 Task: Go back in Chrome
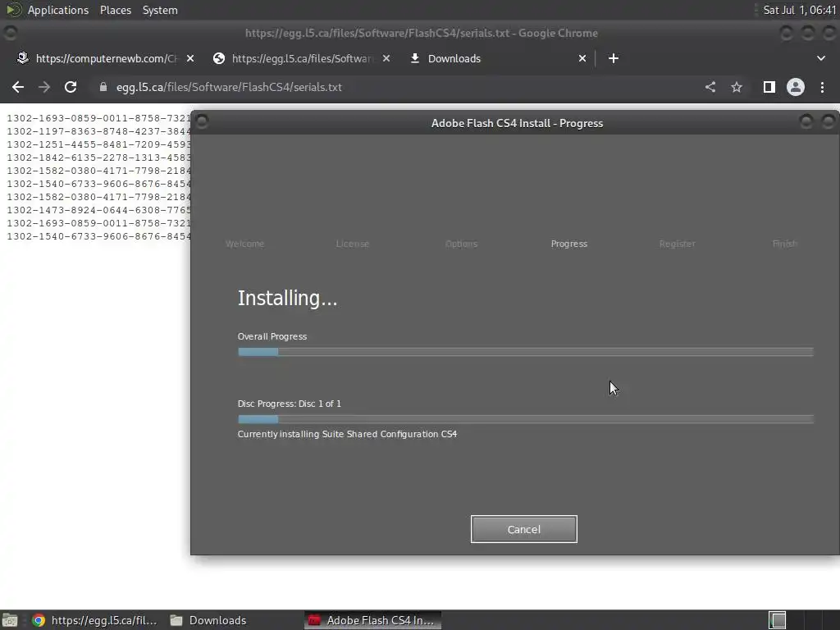[x=18, y=87]
